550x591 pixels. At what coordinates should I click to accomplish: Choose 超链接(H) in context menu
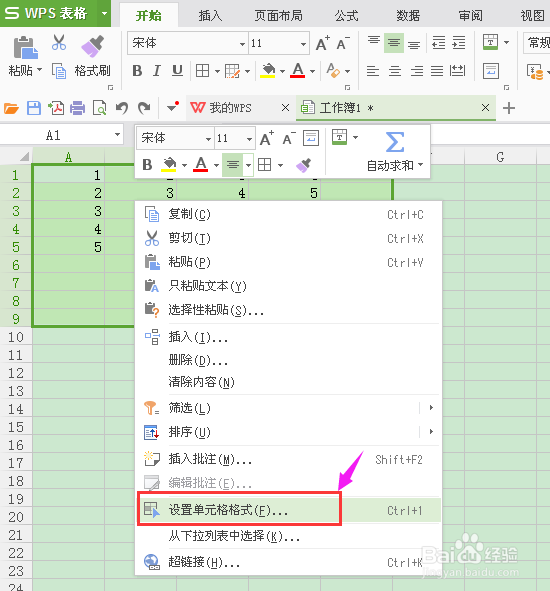[x=288, y=562]
